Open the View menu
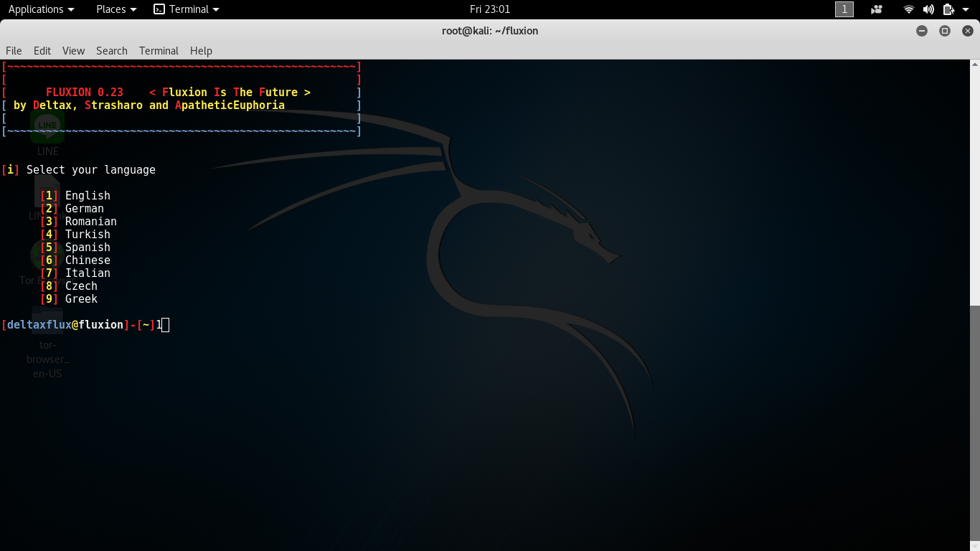Screen dimensions: 980x551 click(73, 51)
